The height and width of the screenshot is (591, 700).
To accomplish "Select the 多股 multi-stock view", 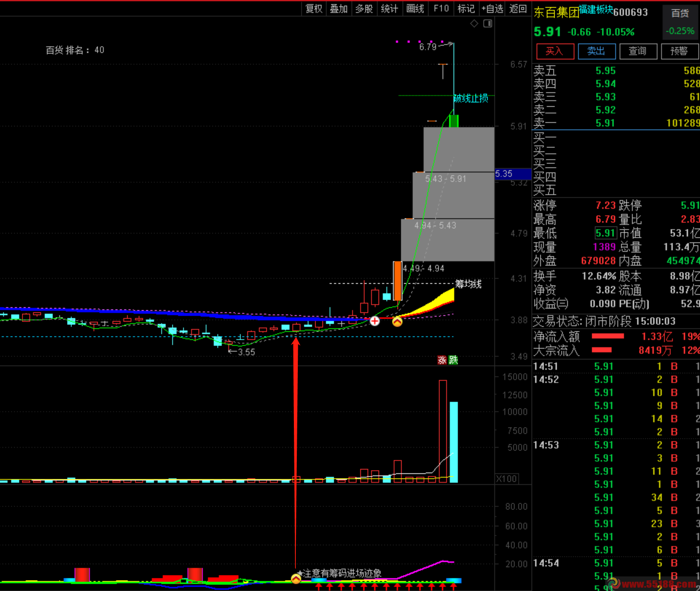I will coord(364,8).
